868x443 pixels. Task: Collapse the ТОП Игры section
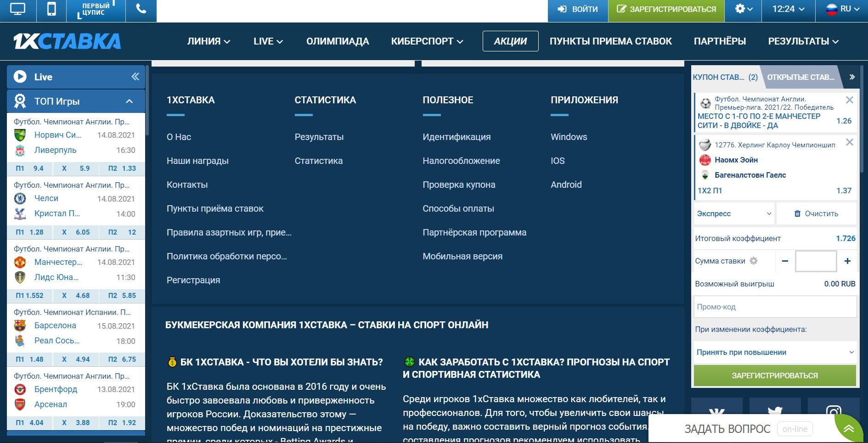129,101
